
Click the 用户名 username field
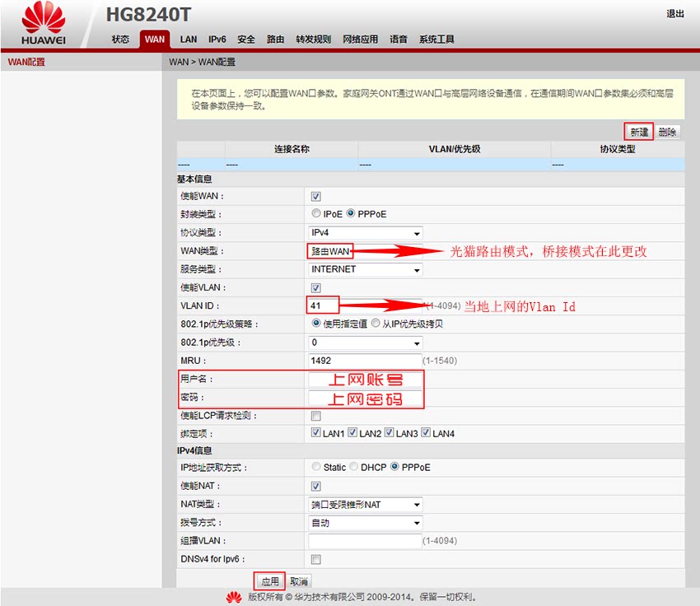[365, 380]
